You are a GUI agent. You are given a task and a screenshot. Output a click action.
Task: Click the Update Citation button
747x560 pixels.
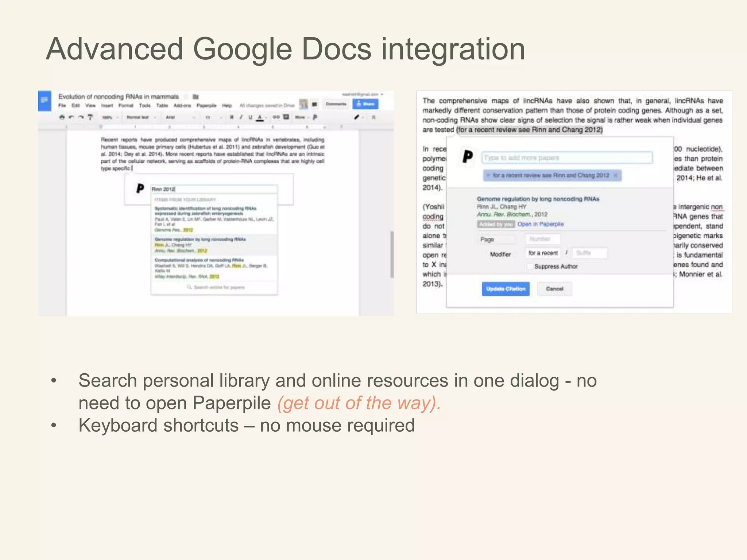(x=506, y=289)
